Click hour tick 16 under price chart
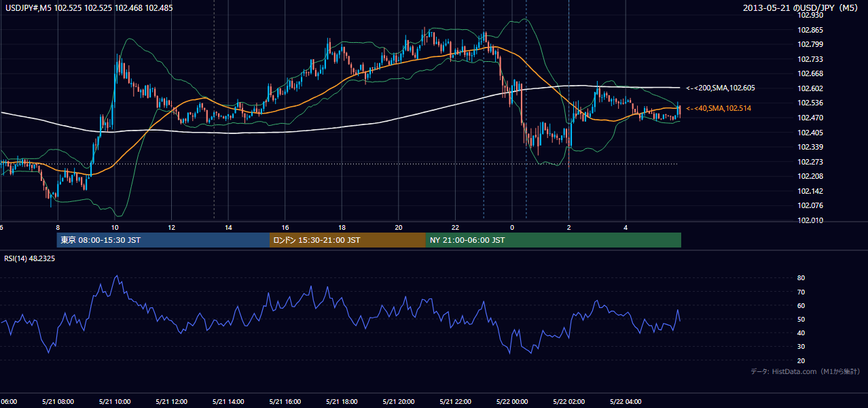Screen dimensions: 868x408 tap(285, 227)
